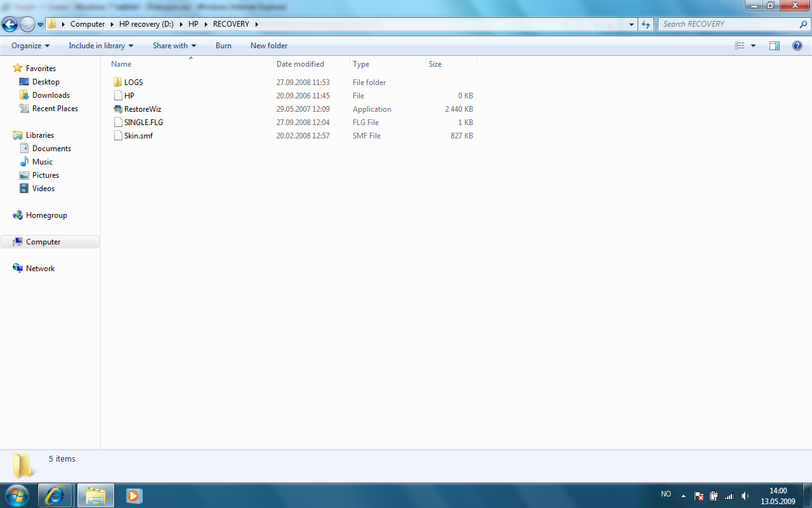Open Desktop in the navigation pane
Image resolution: width=812 pixels, height=508 pixels.
coord(46,82)
